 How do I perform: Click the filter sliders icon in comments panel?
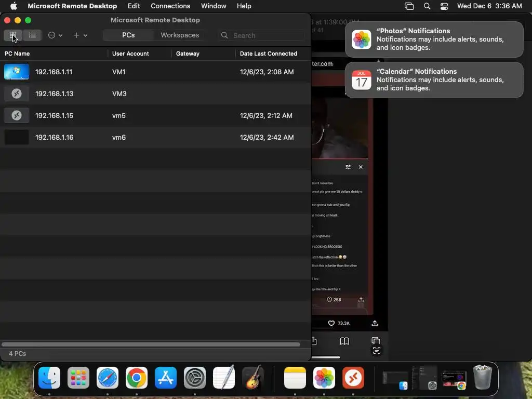tap(348, 167)
